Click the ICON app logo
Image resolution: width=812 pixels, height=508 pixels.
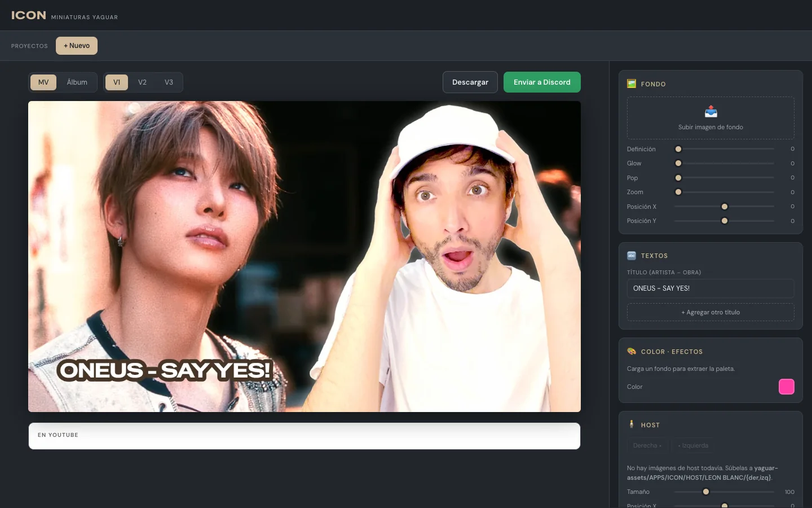click(x=29, y=15)
